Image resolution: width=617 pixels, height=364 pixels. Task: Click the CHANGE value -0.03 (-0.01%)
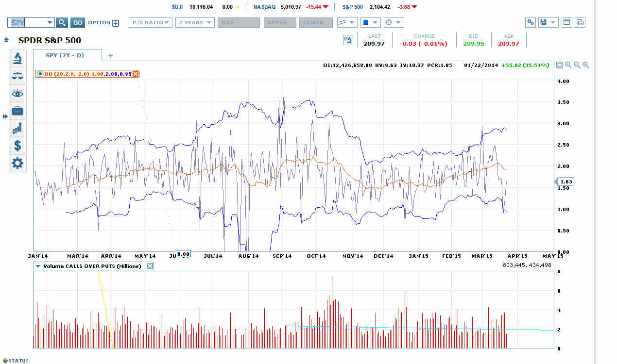(x=424, y=44)
